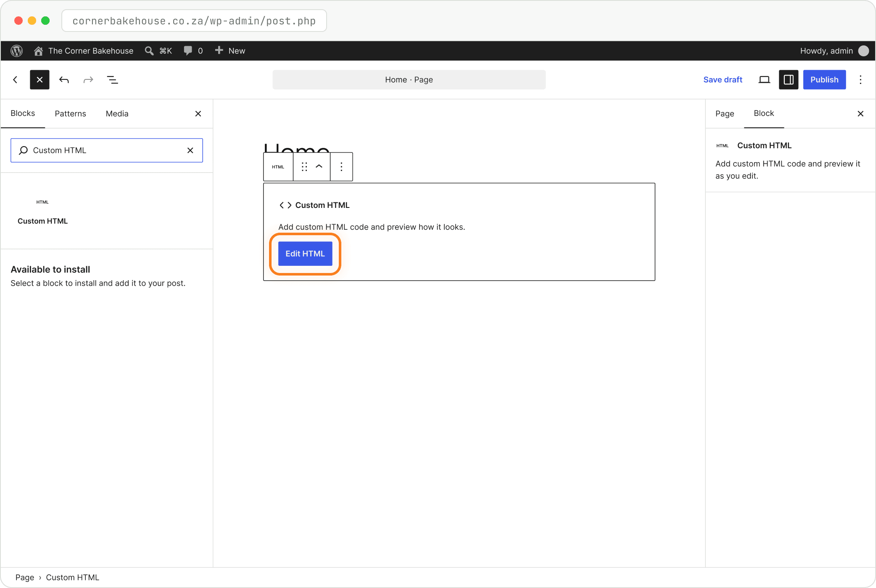Open editor options three-dot menu
876x588 pixels.
click(860, 80)
